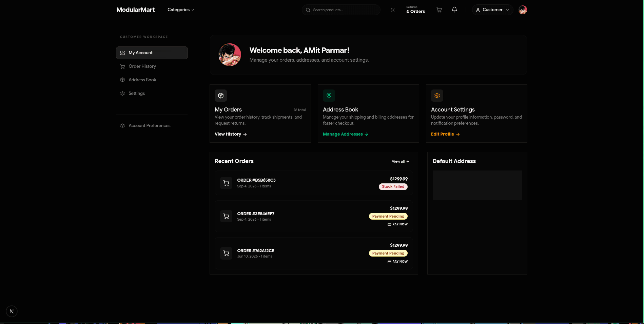Click the My Account grid icon in sidebar
Image resolution: width=644 pixels, height=324 pixels.
click(122, 53)
